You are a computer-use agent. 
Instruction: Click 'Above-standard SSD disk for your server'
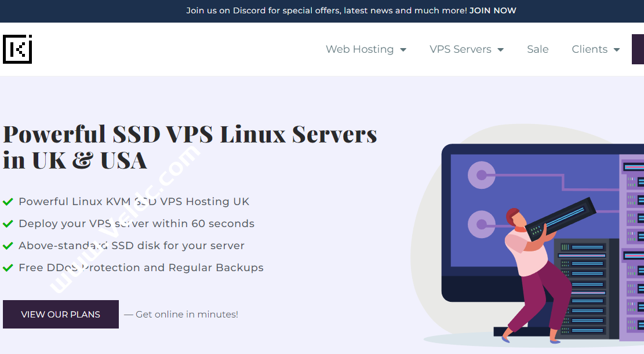[132, 246]
